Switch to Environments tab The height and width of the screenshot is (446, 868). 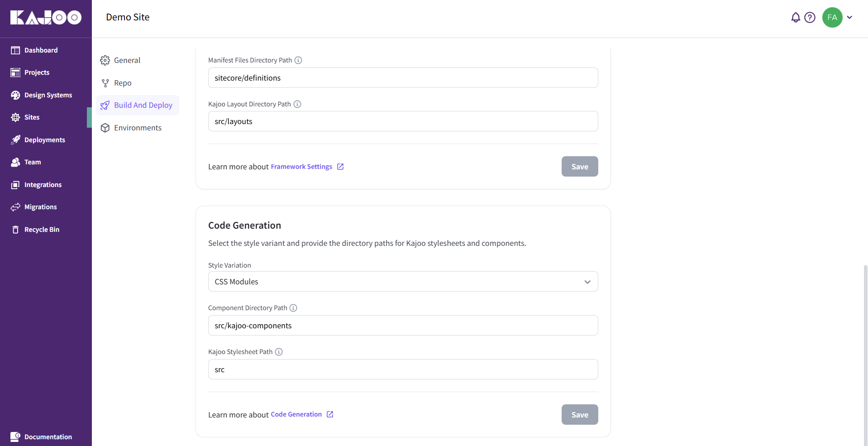[x=138, y=128]
